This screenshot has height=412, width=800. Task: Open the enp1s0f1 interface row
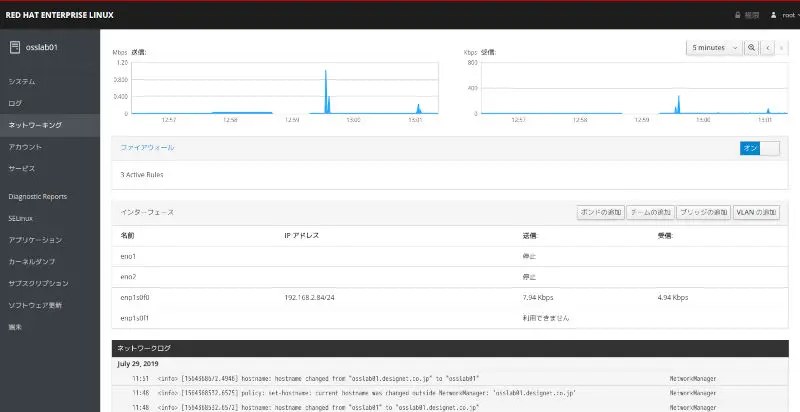(x=449, y=318)
